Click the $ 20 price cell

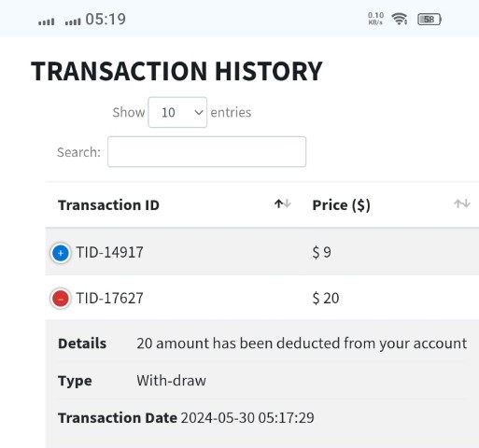pyautogui.click(x=326, y=298)
